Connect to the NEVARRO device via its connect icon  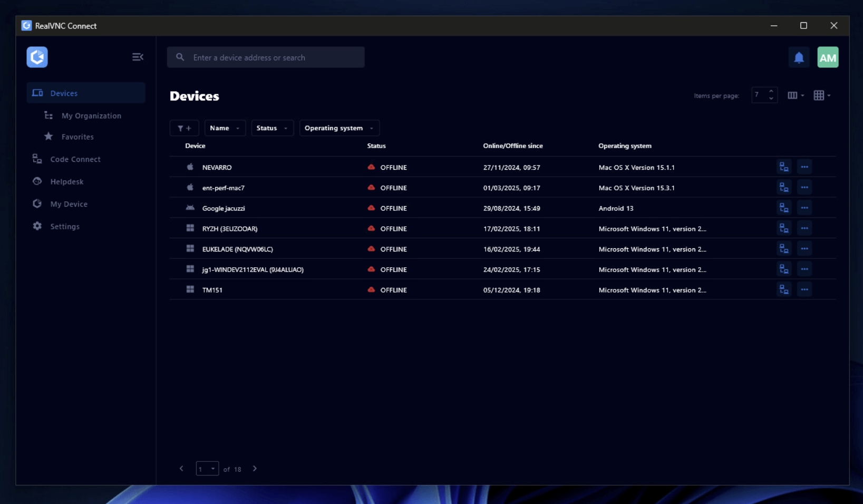click(784, 167)
